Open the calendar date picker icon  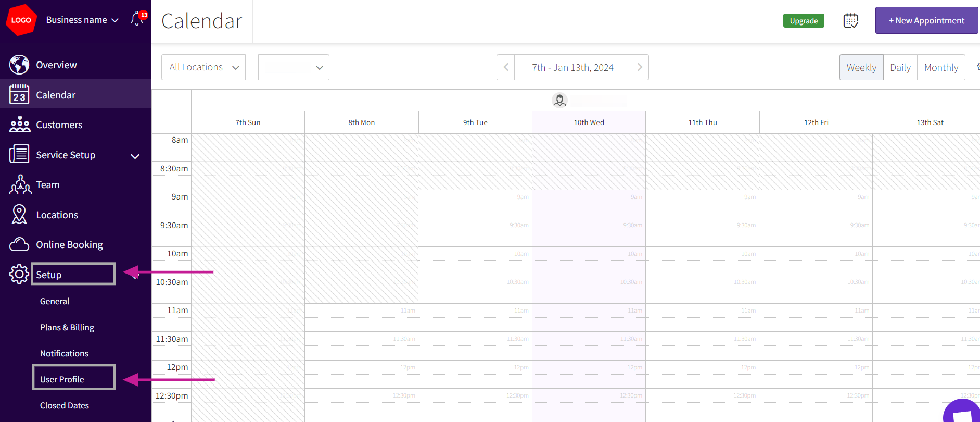[850, 21]
